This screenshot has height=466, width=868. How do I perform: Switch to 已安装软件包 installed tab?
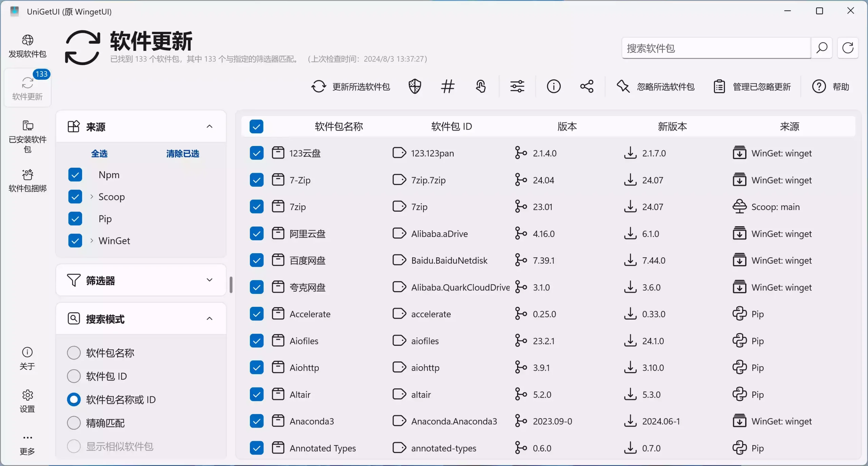(x=27, y=136)
